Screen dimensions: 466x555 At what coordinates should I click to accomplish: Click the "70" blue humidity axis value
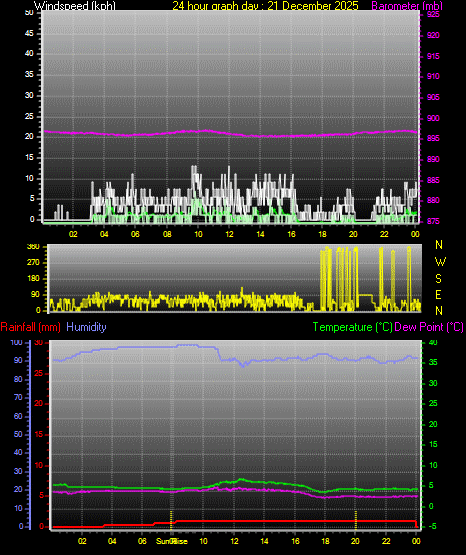pyautogui.click(x=18, y=397)
